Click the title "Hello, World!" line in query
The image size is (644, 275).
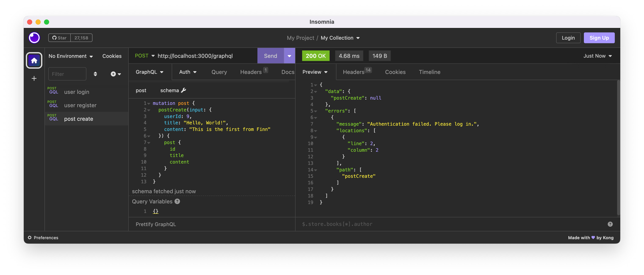pos(196,123)
